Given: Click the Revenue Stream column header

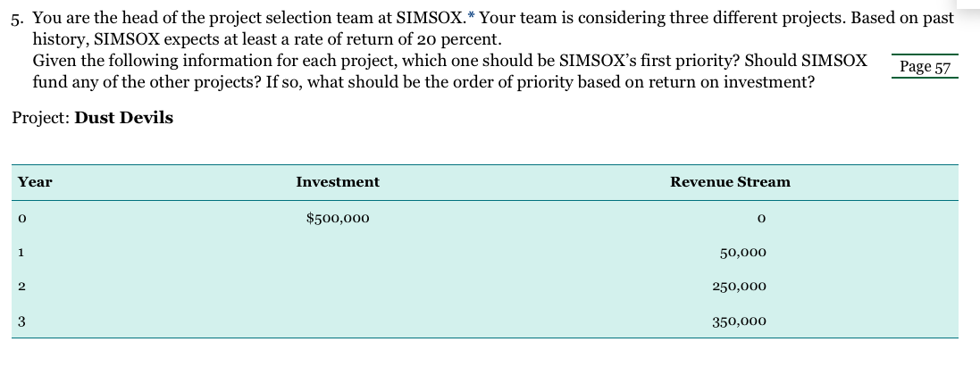Looking at the screenshot, I should (730, 182).
